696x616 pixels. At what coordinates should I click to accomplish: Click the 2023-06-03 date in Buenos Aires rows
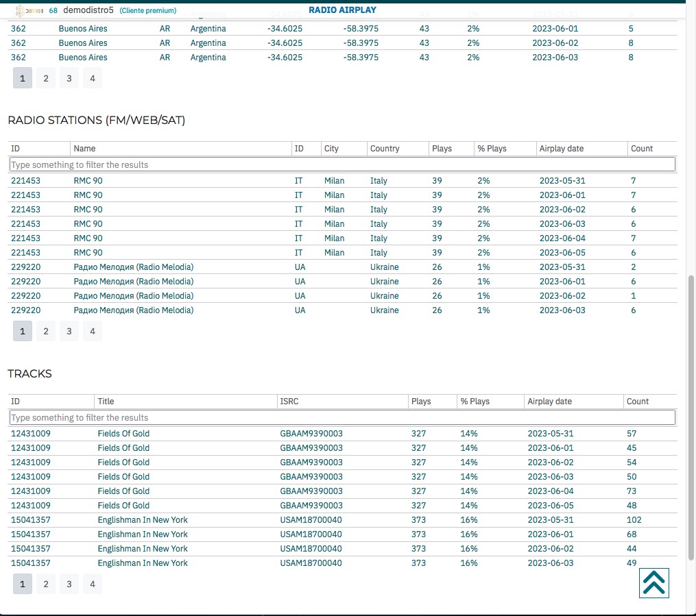(x=555, y=57)
